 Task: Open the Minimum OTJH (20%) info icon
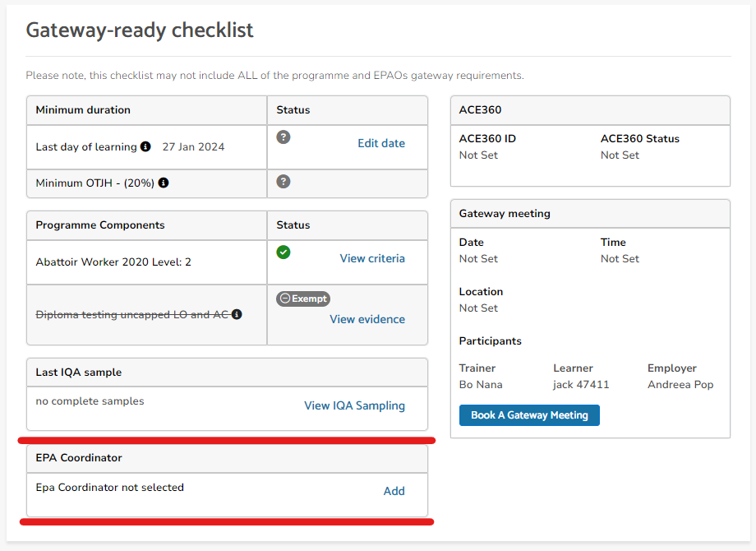163,183
